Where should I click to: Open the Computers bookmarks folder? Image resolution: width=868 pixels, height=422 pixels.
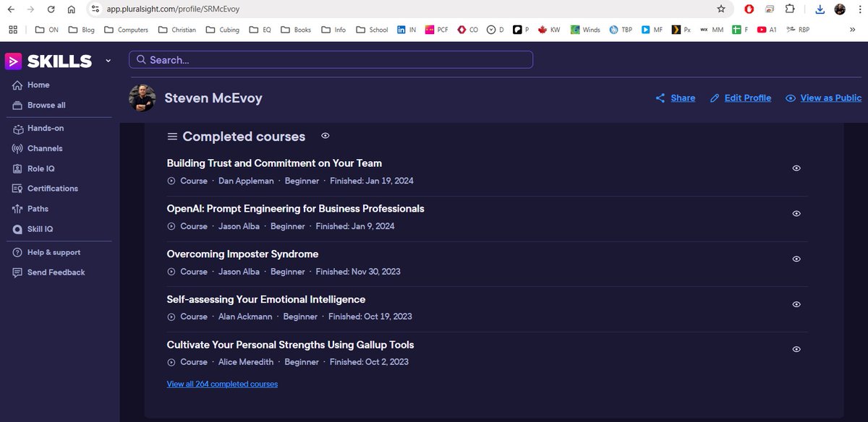pyautogui.click(x=126, y=30)
